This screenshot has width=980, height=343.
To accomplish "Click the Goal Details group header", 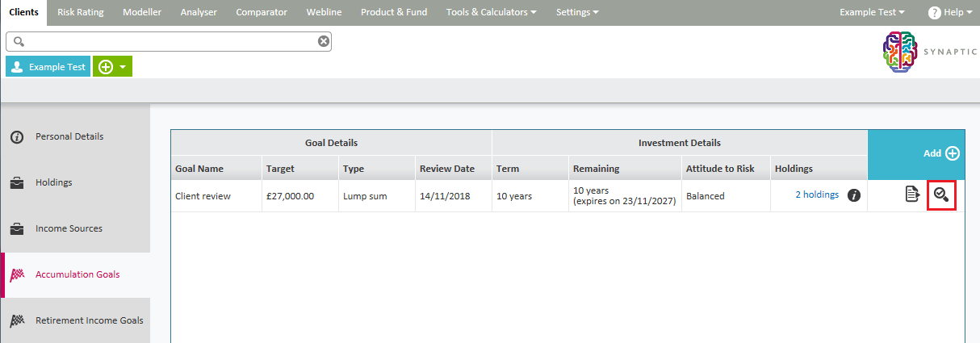I will click(331, 143).
